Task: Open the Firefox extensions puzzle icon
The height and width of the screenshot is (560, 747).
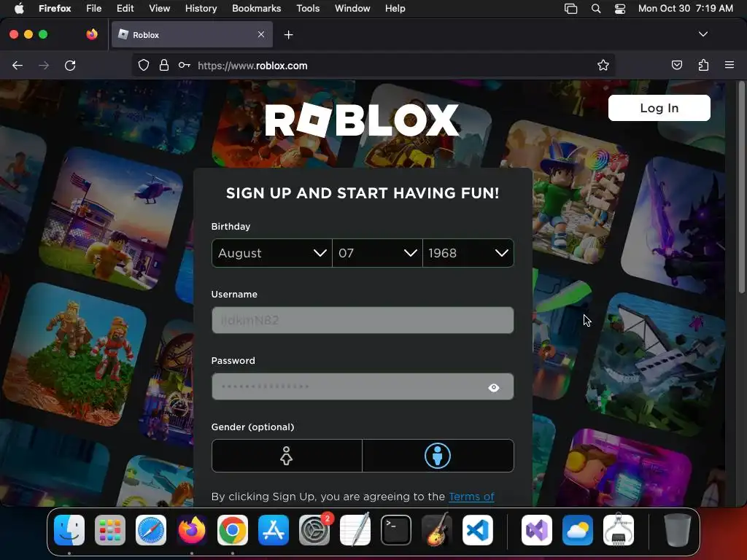Action: click(703, 65)
